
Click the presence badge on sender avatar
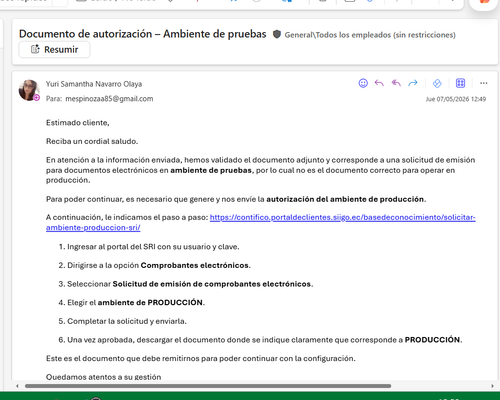37,98
